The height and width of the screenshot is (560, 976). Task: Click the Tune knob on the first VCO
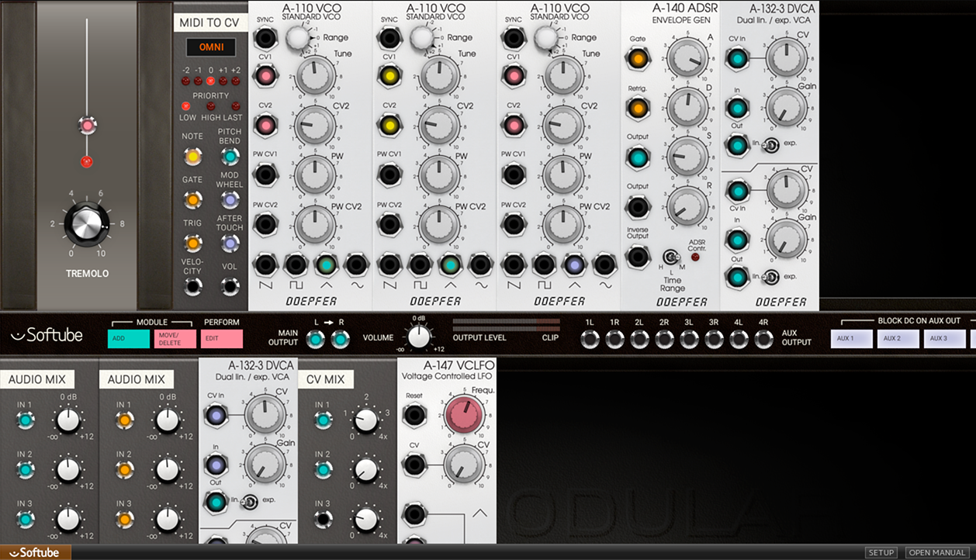[315, 78]
